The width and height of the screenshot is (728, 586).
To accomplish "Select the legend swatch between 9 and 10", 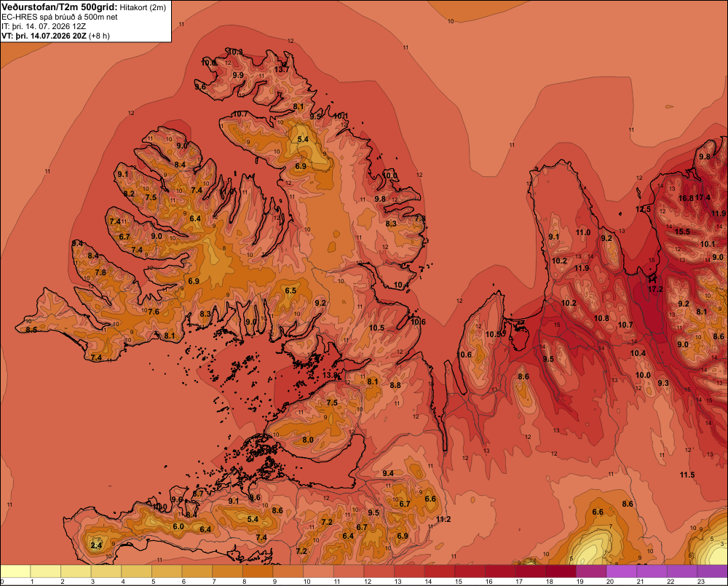I will [288, 571].
